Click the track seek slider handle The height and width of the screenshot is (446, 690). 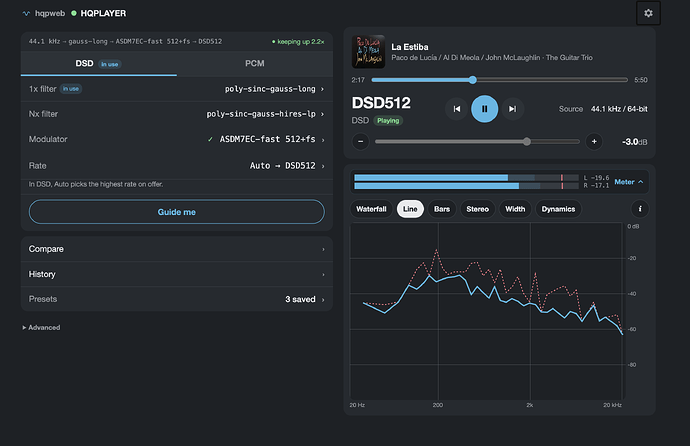tap(473, 80)
